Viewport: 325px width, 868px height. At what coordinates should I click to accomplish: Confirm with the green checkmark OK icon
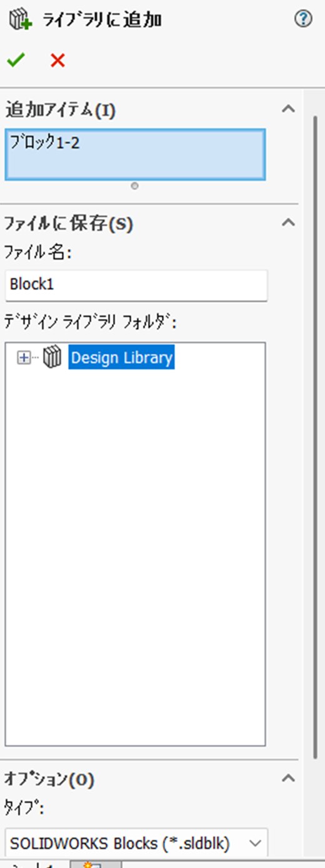tap(16, 61)
